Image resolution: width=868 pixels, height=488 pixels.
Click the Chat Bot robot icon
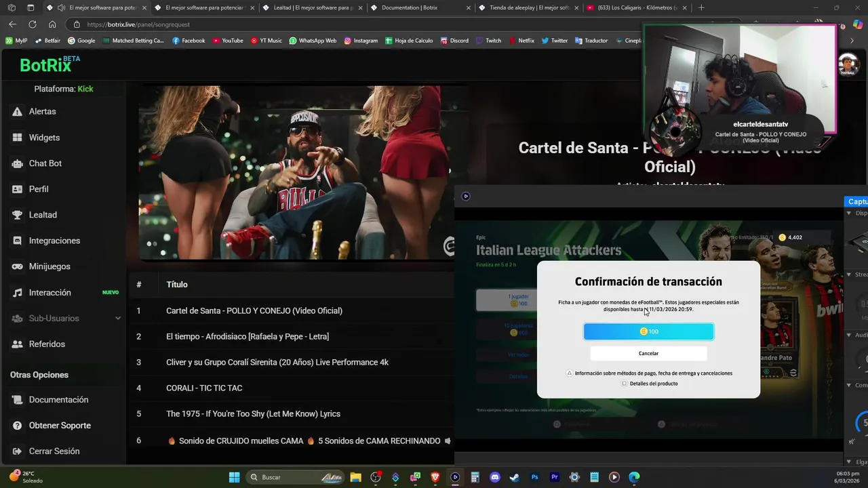17,163
